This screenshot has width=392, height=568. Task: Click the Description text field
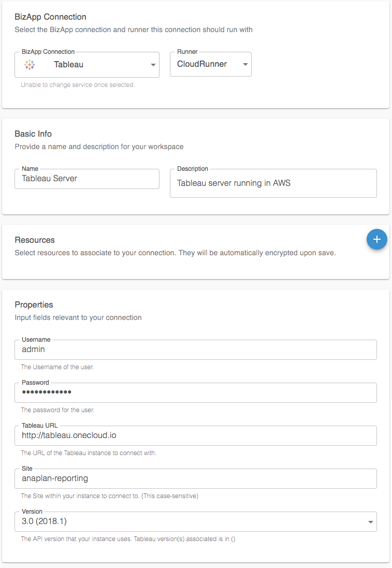tap(273, 183)
